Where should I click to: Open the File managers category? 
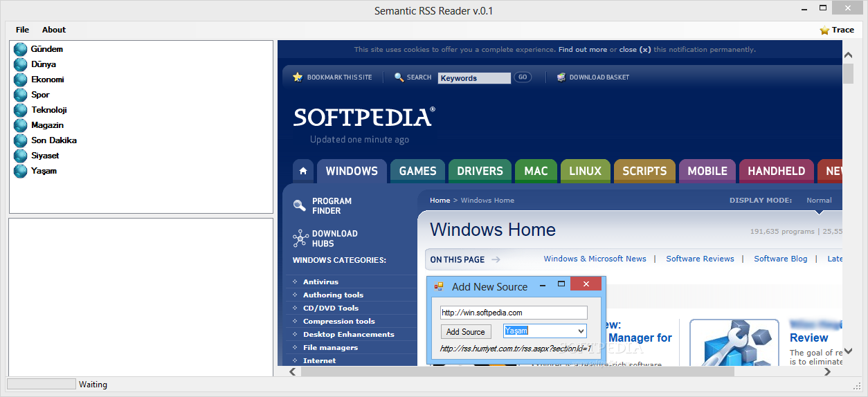[330, 348]
